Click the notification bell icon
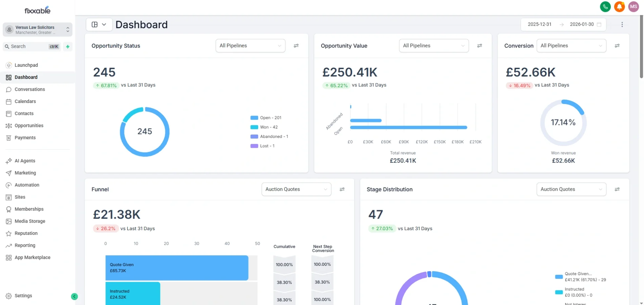The height and width of the screenshot is (305, 644). pyautogui.click(x=619, y=6)
